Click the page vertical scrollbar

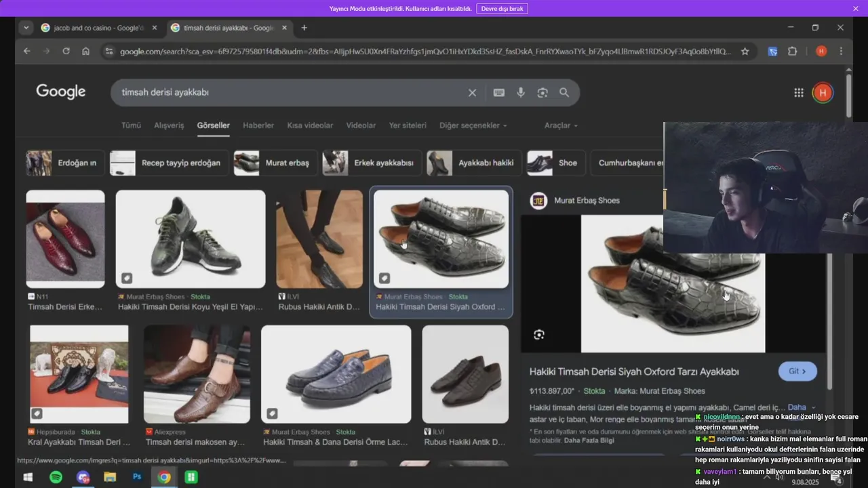click(x=848, y=95)
